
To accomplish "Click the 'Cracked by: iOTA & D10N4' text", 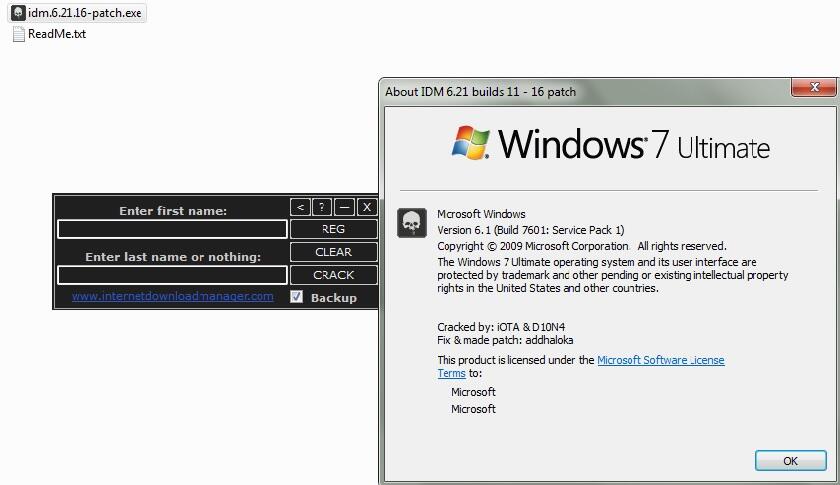I will tap(501, 327).
